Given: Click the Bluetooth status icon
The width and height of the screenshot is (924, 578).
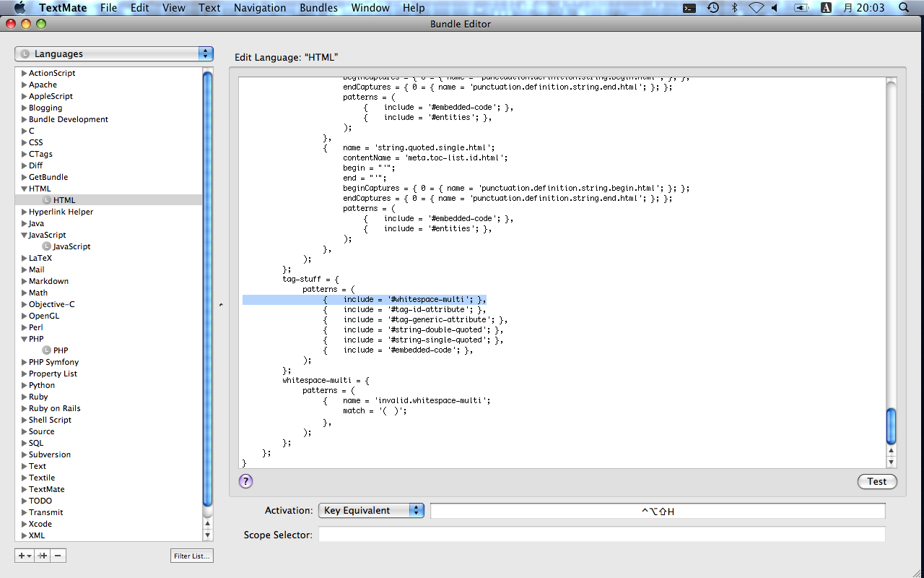Looking at the screenshot, I should 735,8.
